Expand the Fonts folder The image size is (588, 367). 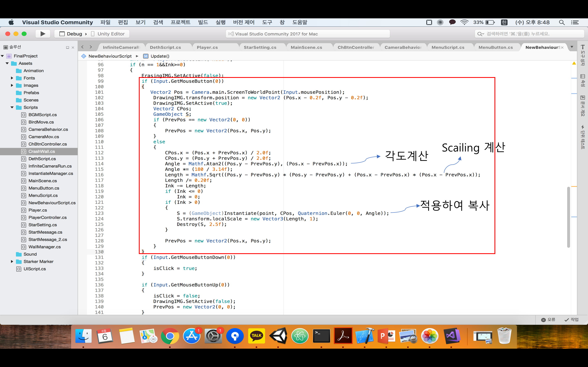(12, 78)
